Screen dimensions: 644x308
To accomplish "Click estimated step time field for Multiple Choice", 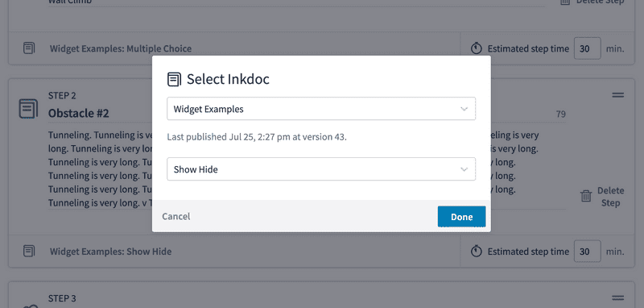I will [588, 48].
